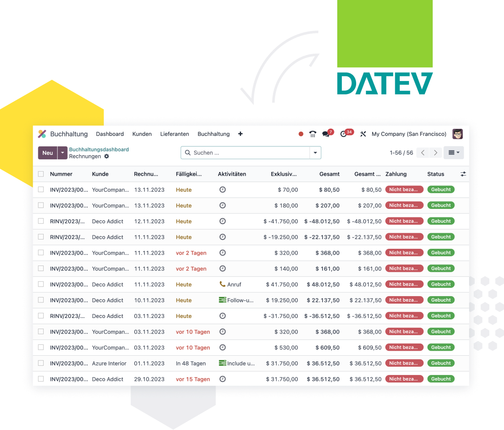The image size is (504, 430).
Task: Check the box for the $ 180,00 invoice
Action: [x=41, y=206]
